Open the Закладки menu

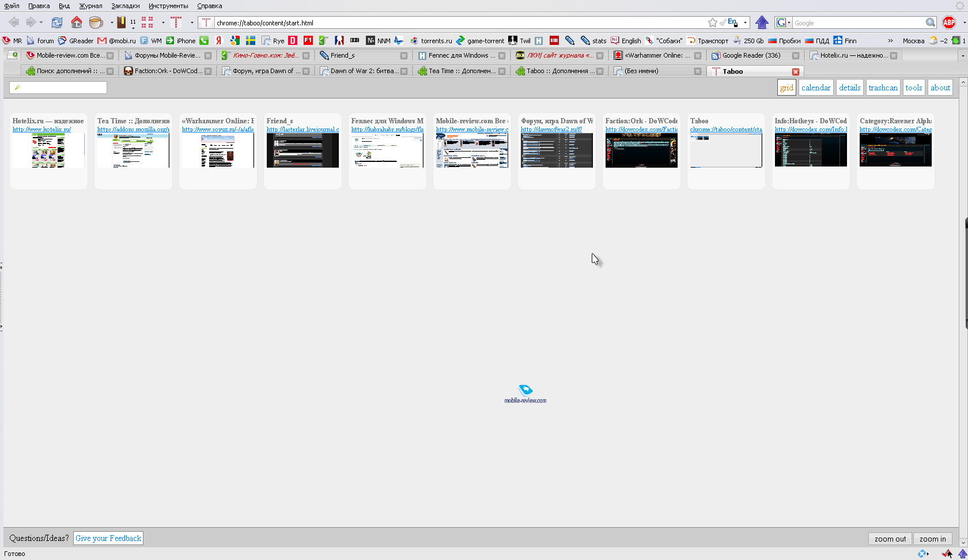pos(126,6)
